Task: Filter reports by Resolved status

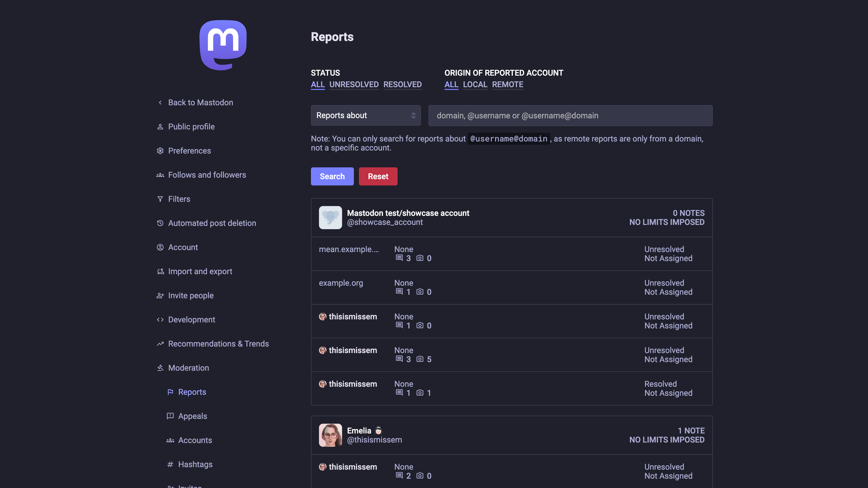Action: click(402, 85)
